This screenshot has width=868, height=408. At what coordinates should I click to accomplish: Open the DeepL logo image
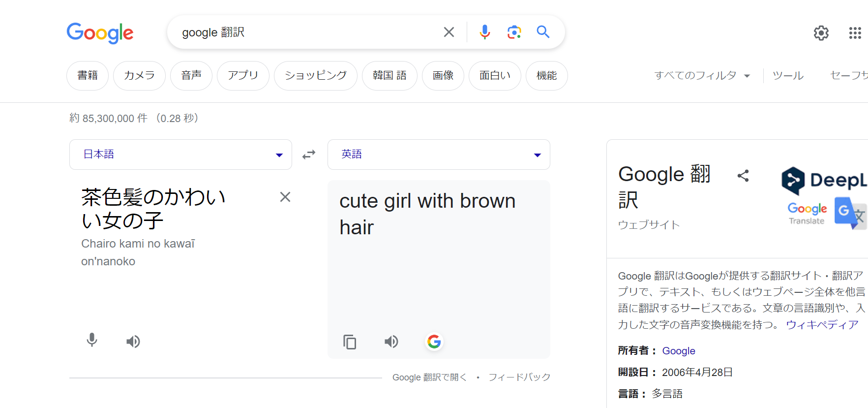[x=824, y=181]
